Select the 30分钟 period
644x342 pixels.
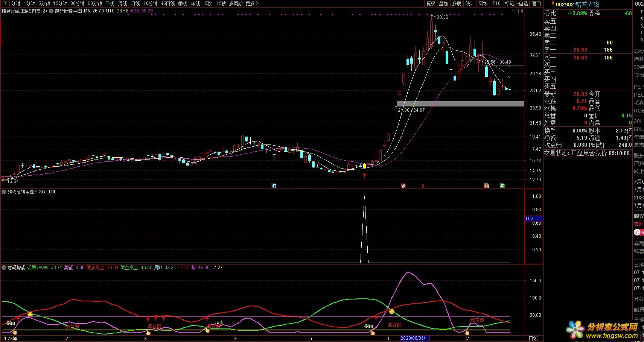tap(78, 3)
